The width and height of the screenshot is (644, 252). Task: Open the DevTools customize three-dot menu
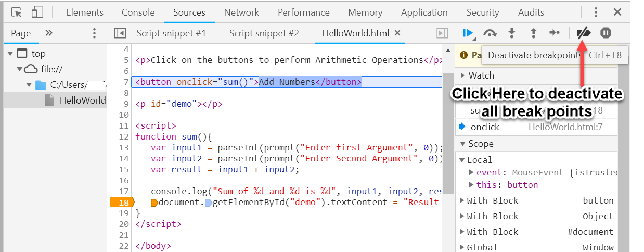(596, 12)
